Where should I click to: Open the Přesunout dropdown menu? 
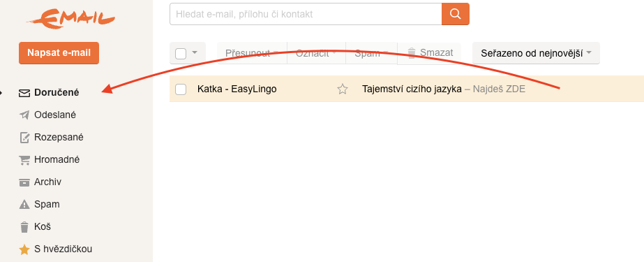coord(252,53)
